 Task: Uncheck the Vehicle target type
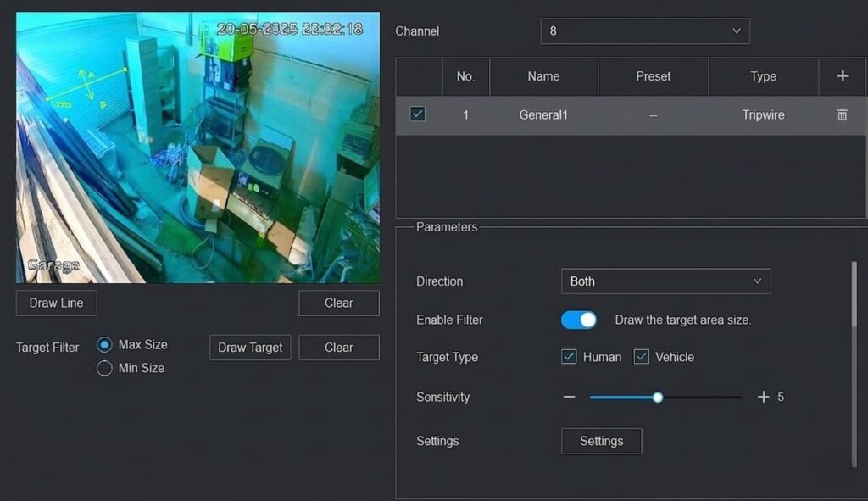pos(642,356)
